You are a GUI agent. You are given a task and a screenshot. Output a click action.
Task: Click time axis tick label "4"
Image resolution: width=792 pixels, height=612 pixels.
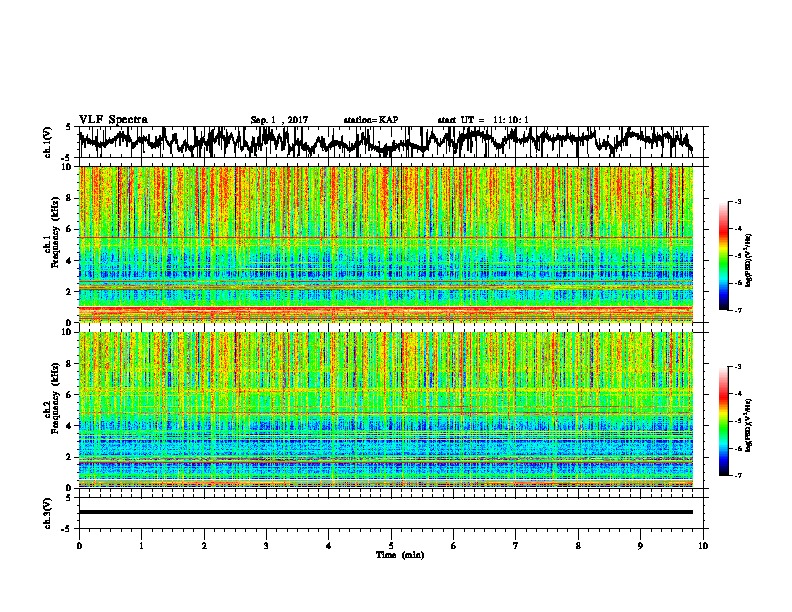point(329,546)
